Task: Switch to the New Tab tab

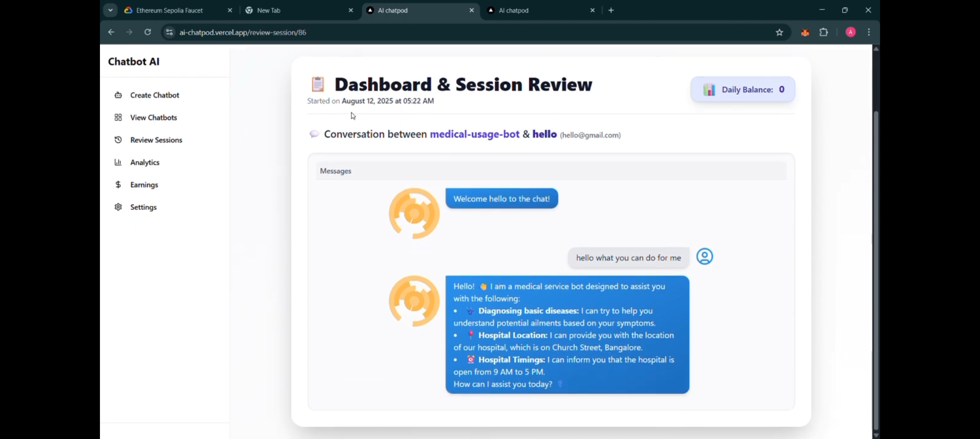Action: (x=269, y=11)
